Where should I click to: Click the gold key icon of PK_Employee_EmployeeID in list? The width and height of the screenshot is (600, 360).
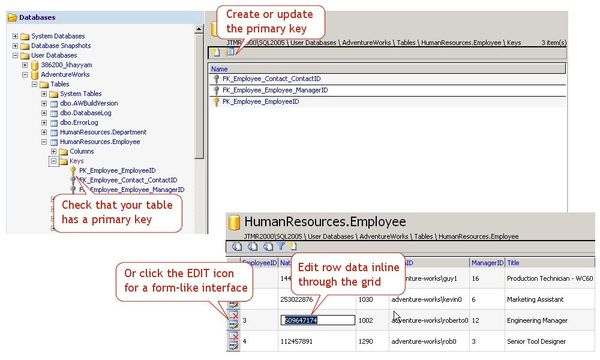coord(216,102)
